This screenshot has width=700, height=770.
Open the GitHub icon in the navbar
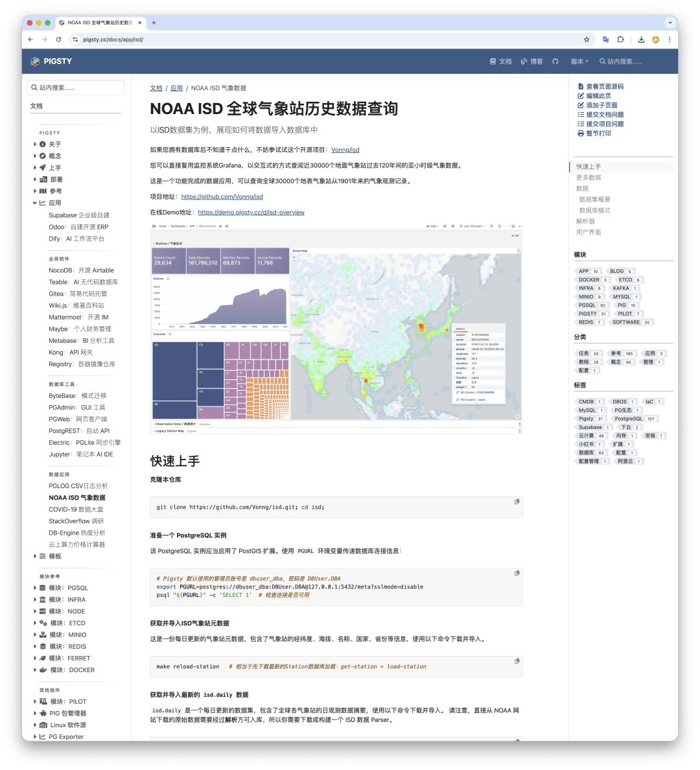[x=555, y=62]
